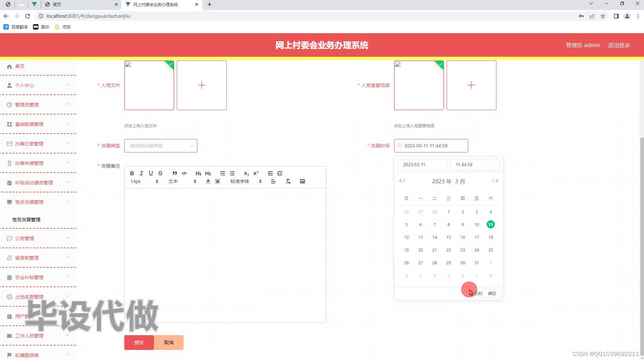644x360 pixels.
Task: Go to previous month in calendar
Action: tap(405, 181)
